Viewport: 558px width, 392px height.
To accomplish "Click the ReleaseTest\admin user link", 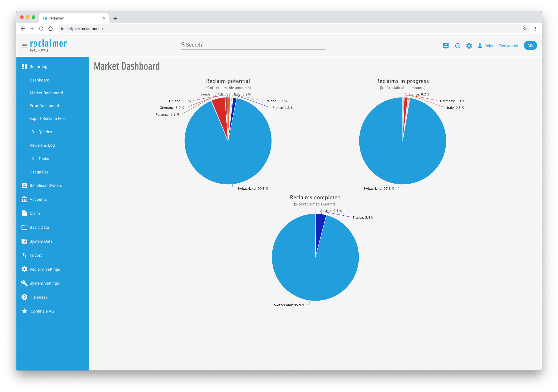I will 501,46.
